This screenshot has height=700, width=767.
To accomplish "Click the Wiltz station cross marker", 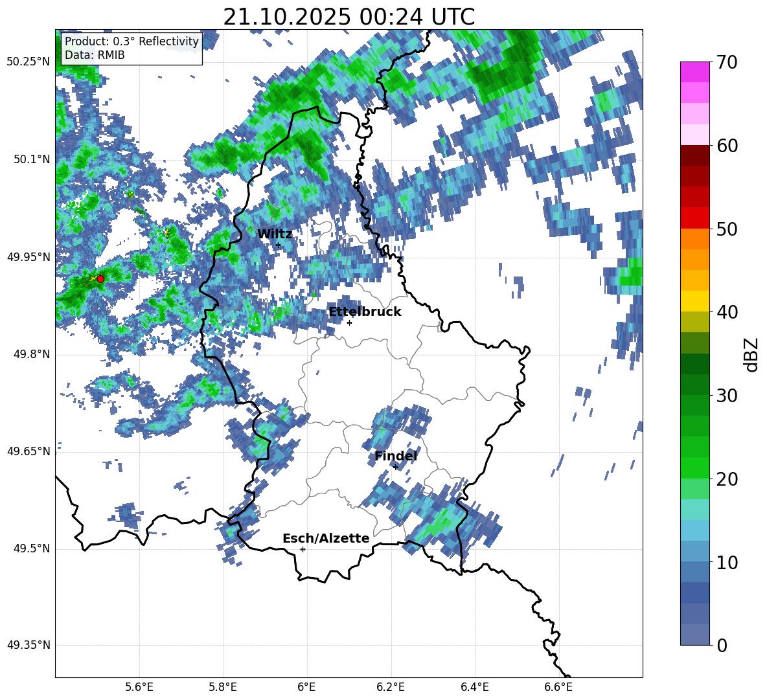I will tap(278, 245).
